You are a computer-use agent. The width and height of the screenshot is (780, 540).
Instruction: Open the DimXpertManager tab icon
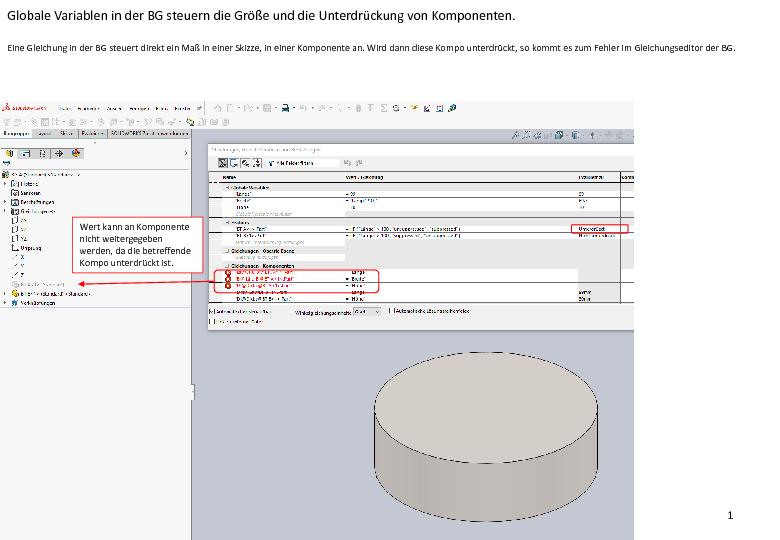pyautogui.click(x=59, y=153)
